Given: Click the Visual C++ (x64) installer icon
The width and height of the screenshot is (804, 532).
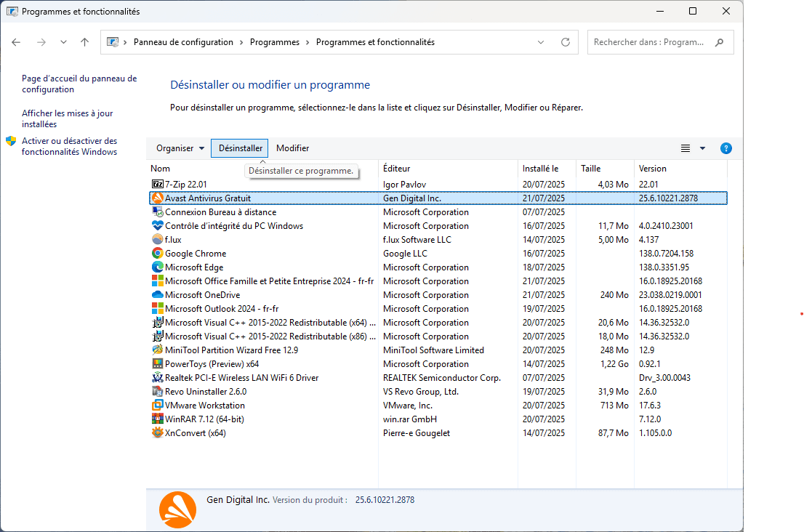Looking at the screenshot, I should coord(158,323).
